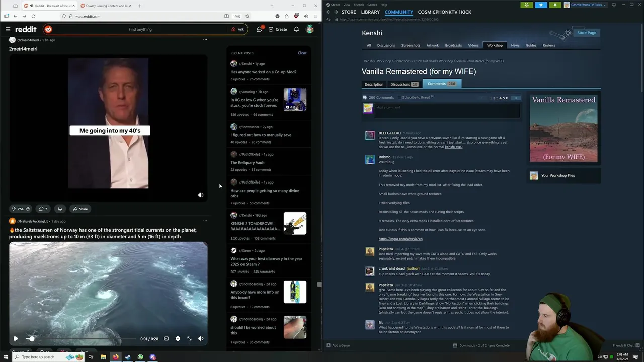
Task: Open a new Firefox tab
Action: (x=139, y=6)
